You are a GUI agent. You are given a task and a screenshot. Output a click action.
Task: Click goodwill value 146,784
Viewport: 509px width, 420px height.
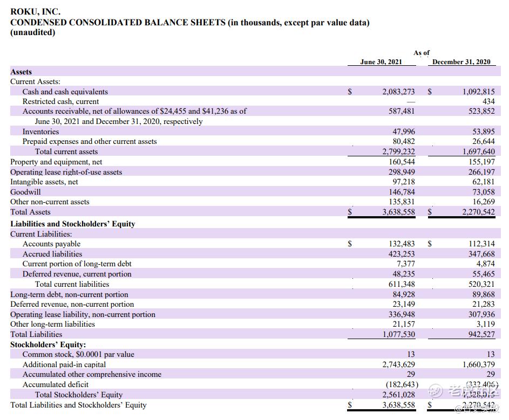[402, 192]
